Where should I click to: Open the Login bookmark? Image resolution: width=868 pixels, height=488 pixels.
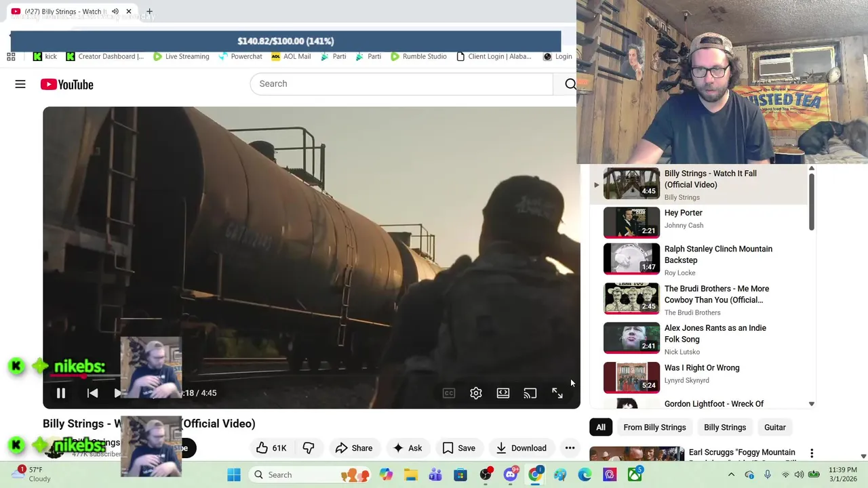tap(557, 56)
